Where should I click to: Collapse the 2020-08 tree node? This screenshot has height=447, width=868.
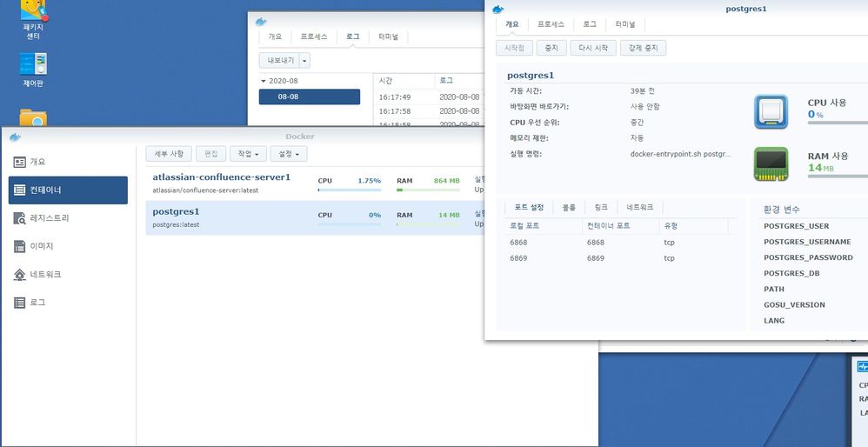tap(264, 82)
